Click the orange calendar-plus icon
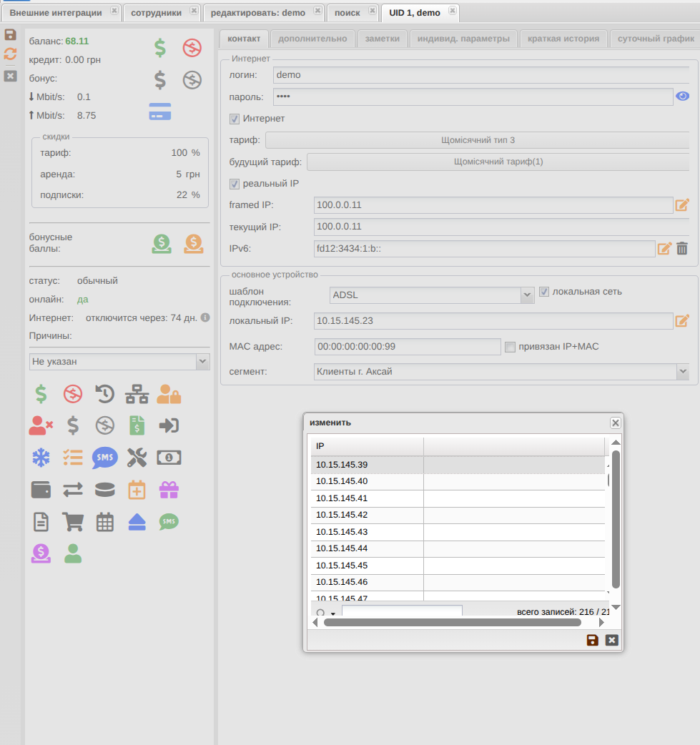Screen dimensions: 700x745 pyautogui.click(x=137, y=490)
